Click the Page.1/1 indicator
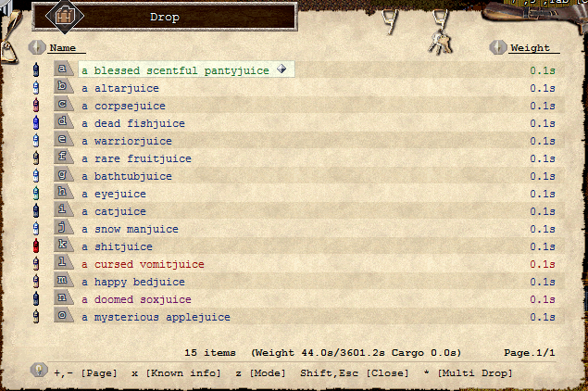Screen dimensions: 588x391 tap(529, 353)
